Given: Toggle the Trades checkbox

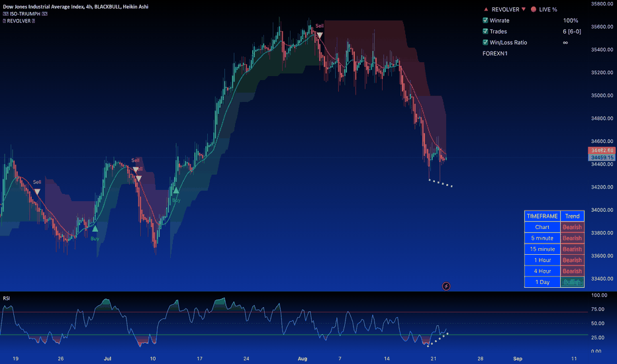Looking at the screenshot, I should click(485, 31).
